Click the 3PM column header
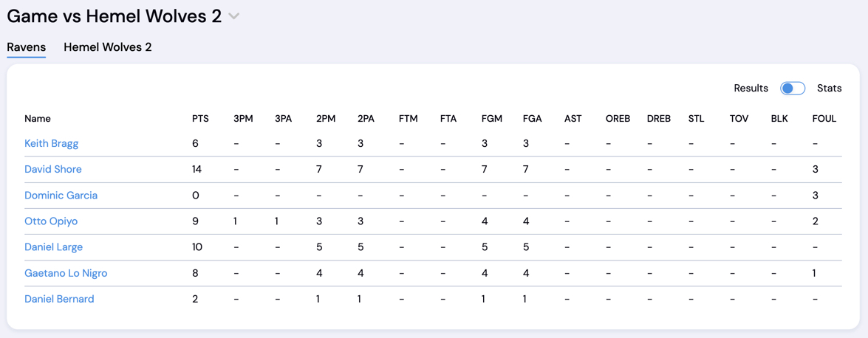The image size is (868, 338). (243, 119)
